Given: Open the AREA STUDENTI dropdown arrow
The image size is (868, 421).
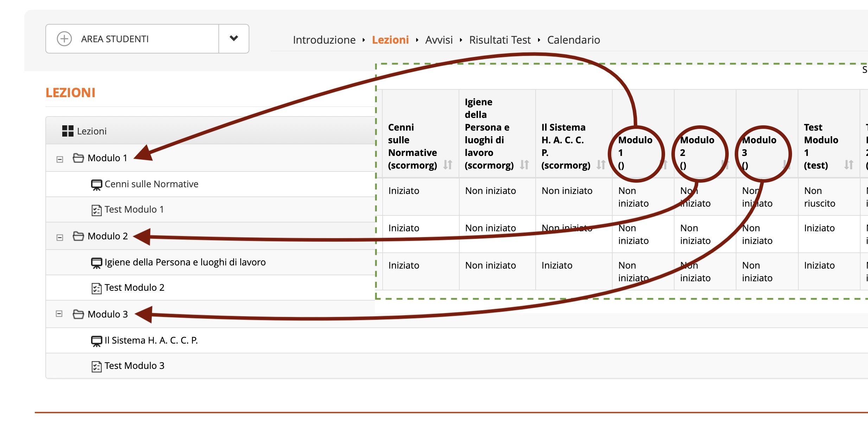Looking at the screenshot, I should (234, 38).
